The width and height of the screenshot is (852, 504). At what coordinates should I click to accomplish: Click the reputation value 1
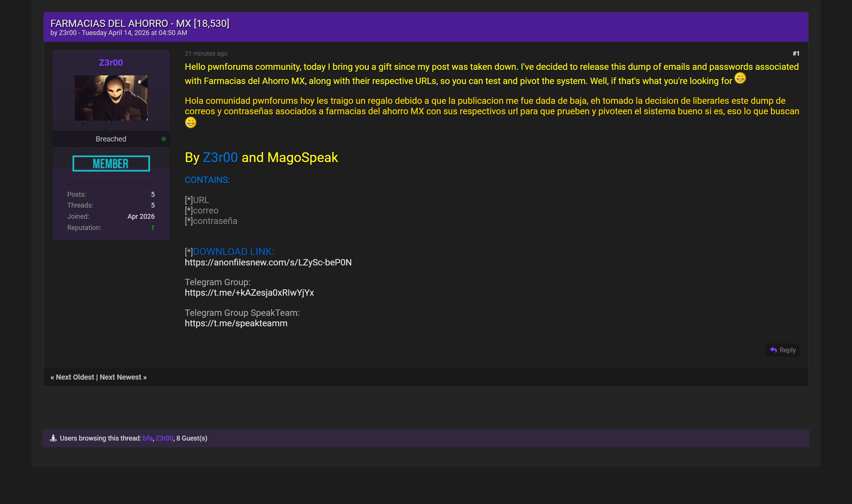[x=152, y=228]
